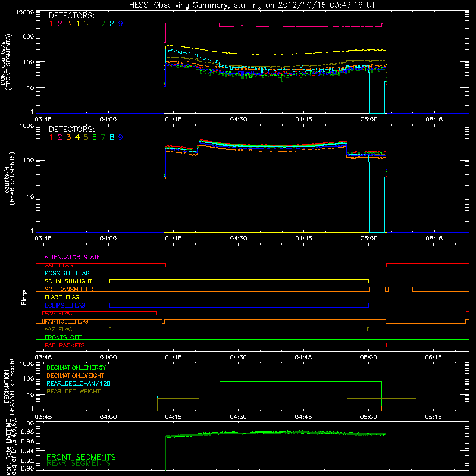Click the GAP_FLAG label
The image size is (476, 476).
[x=58, y=265]
